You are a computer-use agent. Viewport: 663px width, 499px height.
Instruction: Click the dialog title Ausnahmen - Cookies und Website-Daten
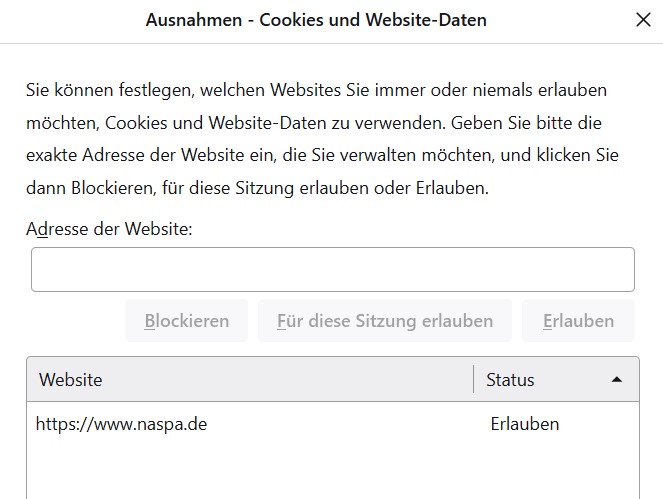click(x=316, y=20)
